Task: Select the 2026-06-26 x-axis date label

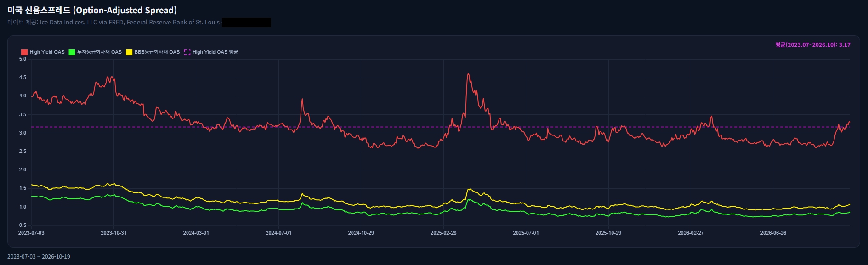Action: (x=773, y=233)
